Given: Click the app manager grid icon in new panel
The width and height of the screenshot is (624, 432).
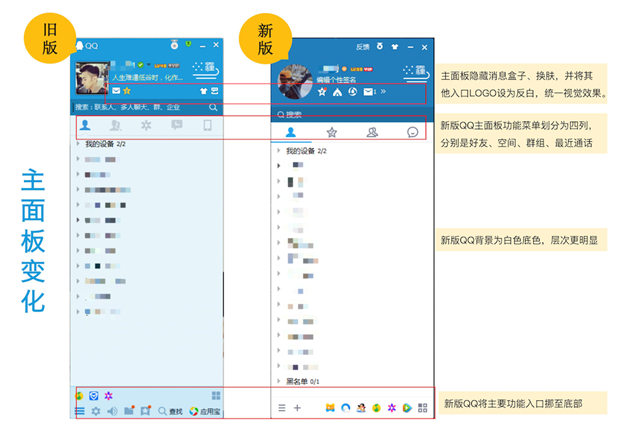Looking at the screenshot, I should click(x=423, y=408).
